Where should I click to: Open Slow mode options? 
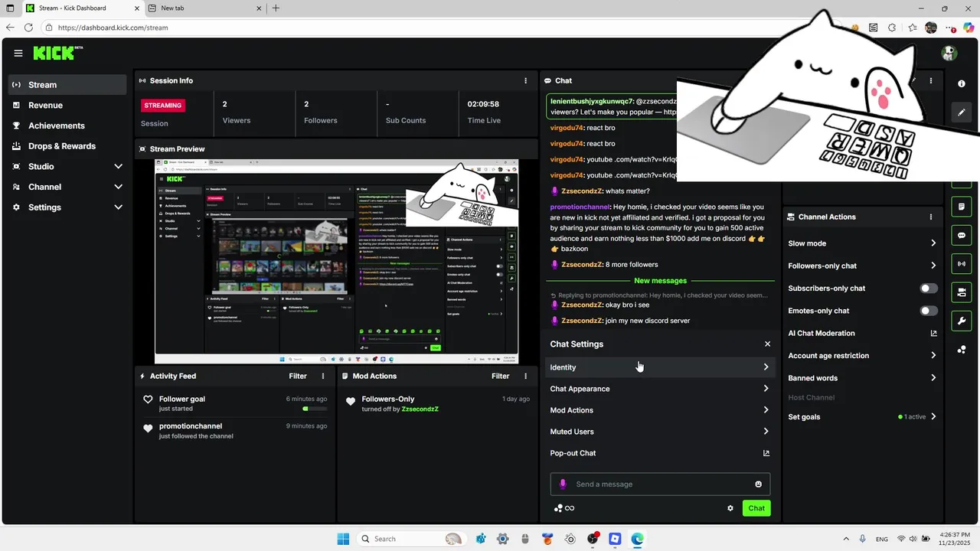(862, 243)
